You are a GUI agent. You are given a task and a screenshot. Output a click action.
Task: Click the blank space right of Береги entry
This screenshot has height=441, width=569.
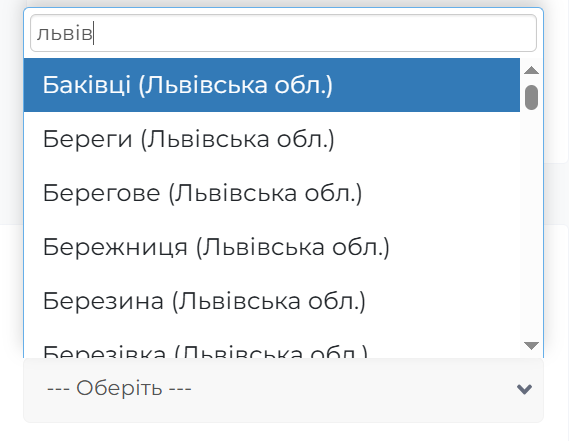pyautogui.click(x=426, y=139)
